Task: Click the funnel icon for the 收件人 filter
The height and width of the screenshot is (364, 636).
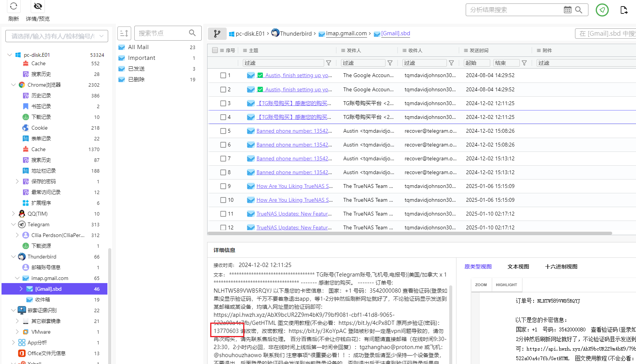Action: click(451, 63)
